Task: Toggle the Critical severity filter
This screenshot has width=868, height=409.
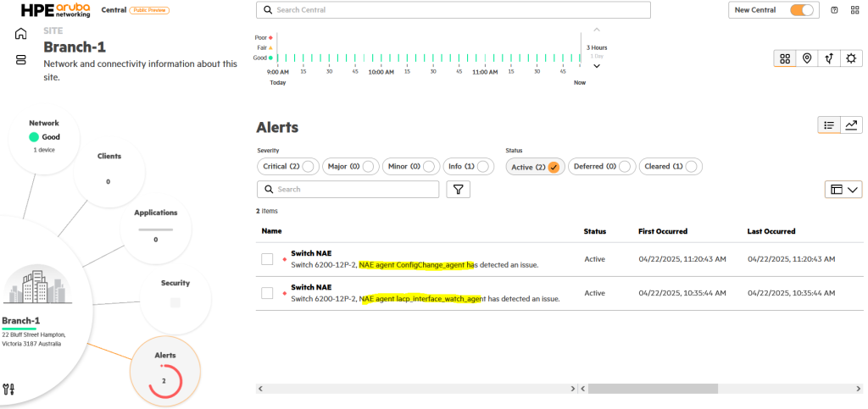Action: pyautogui.click(x=308, y=167)
